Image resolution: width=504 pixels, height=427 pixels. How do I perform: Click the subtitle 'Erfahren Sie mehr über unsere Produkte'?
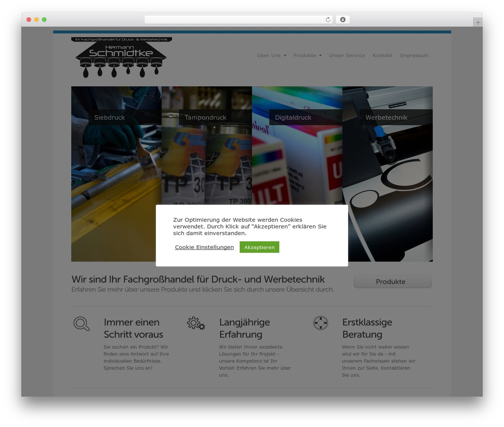coord(202,290)
